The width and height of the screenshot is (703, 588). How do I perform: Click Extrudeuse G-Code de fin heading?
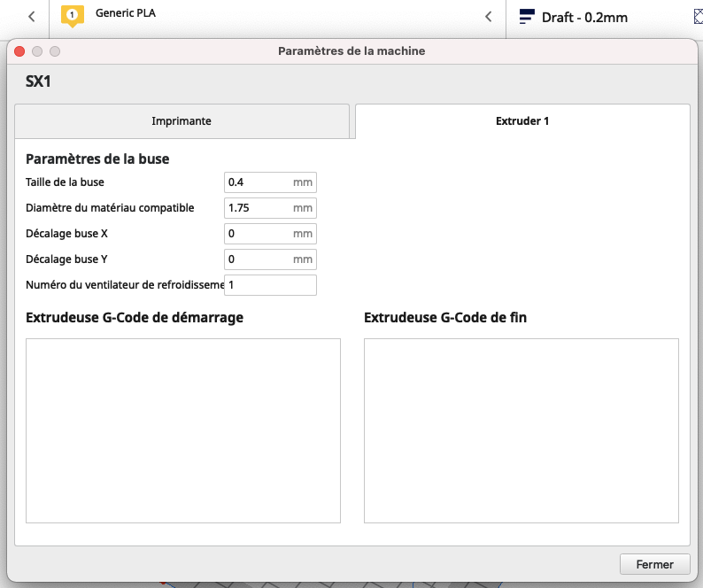pos(445,318)
